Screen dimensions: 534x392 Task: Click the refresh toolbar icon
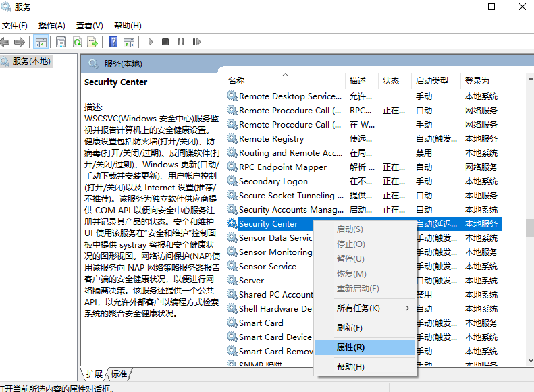[77, 42]
